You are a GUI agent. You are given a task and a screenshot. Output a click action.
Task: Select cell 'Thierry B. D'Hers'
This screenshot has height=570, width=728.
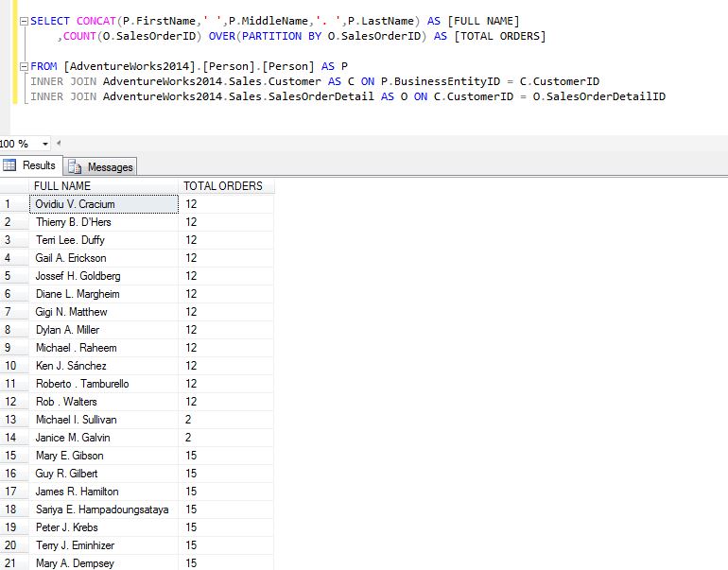pyautogui.click(x=104, y=222)
